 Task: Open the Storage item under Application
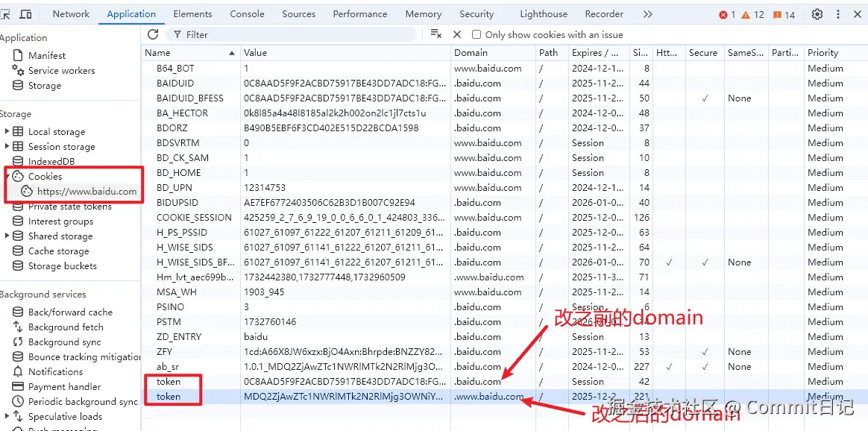point(44,86)
